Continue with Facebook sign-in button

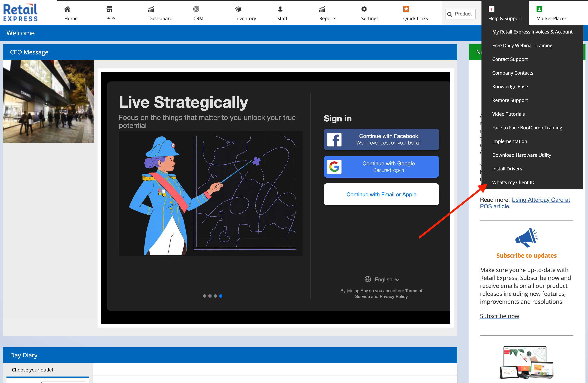click(381, 139)
